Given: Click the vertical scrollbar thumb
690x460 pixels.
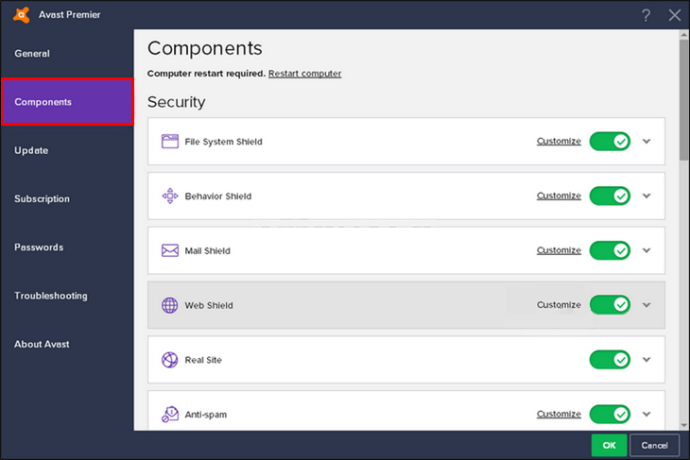Looking at the screenshot, I should pos(684,99).
